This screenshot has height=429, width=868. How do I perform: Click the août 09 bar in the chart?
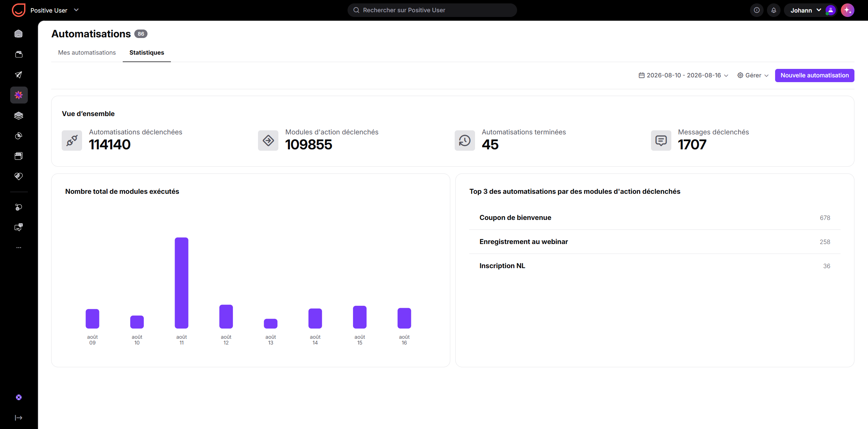click(92, 319)
